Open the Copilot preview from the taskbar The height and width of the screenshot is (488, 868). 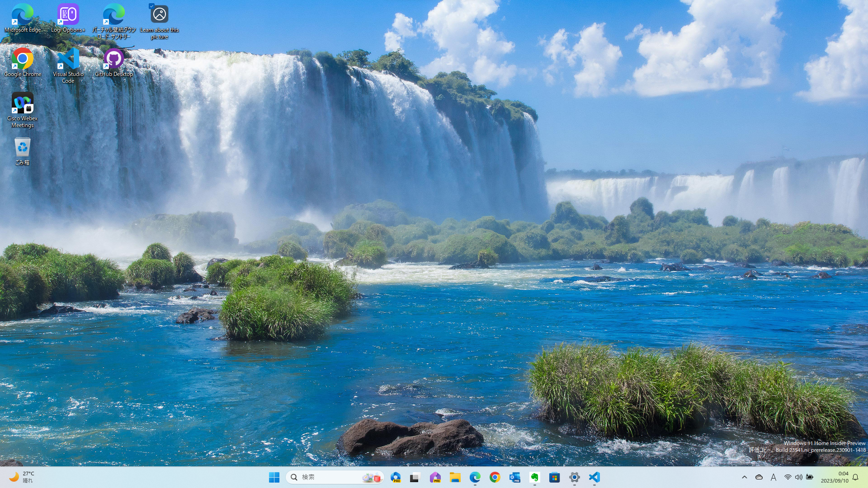pyautogui.click(x=396, y=477)
